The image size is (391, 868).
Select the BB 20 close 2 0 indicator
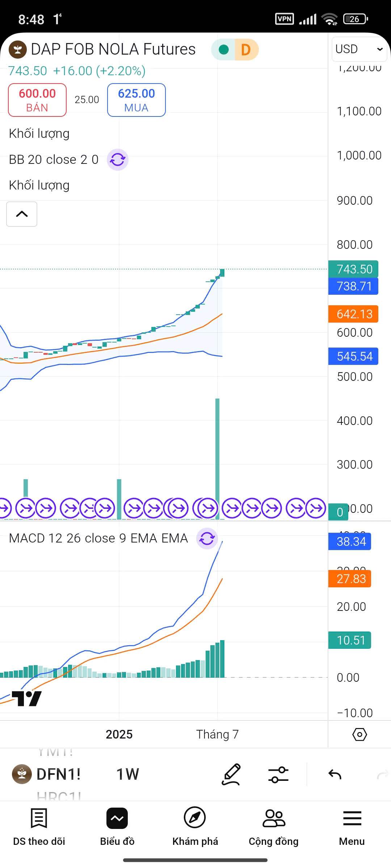pos(54,159)
